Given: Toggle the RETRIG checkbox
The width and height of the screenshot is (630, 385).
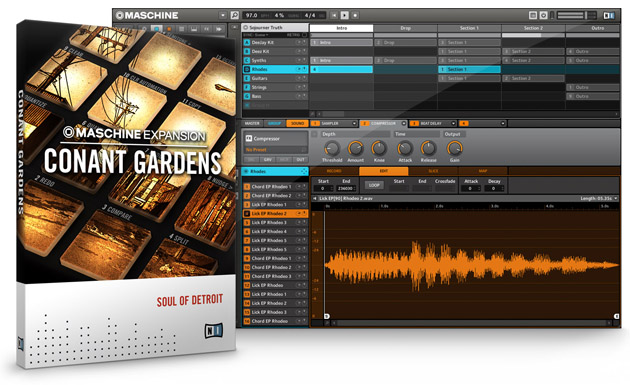Looking at the screenshot, I should (x=304, y=35).
